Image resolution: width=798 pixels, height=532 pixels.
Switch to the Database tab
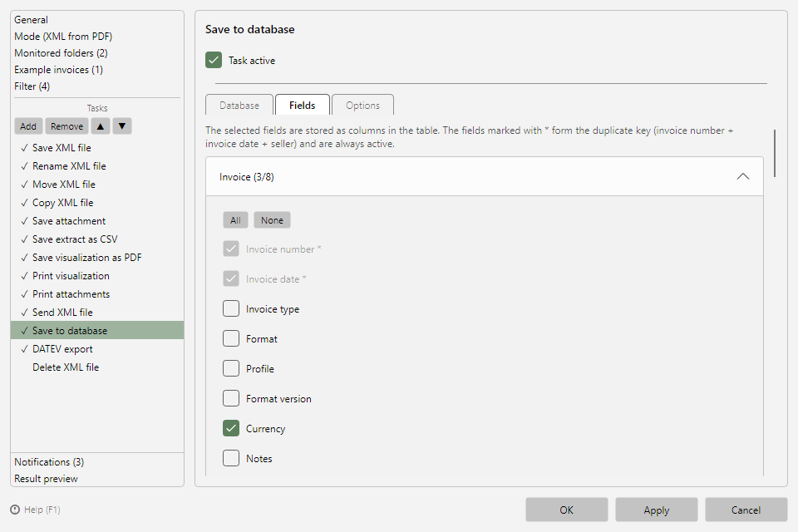pyautogui.click(x=239, y=106)
